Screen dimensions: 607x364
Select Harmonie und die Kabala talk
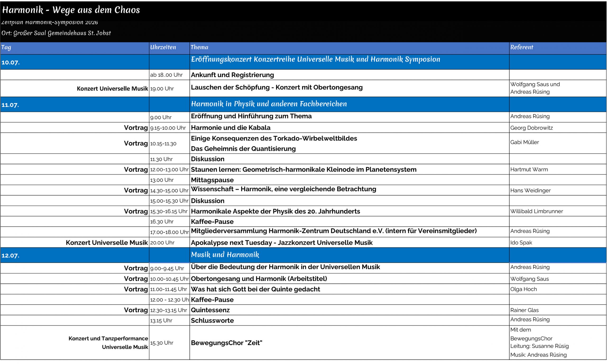tap(230, 128)
